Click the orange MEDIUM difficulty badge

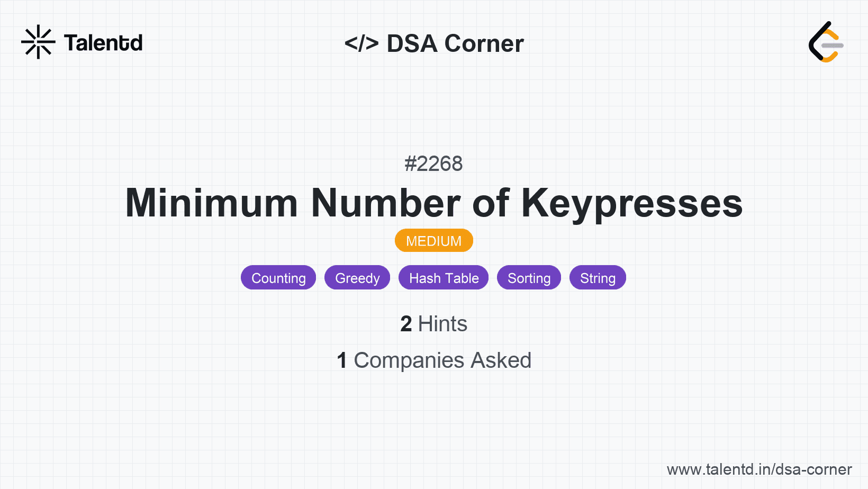point(433,241)
